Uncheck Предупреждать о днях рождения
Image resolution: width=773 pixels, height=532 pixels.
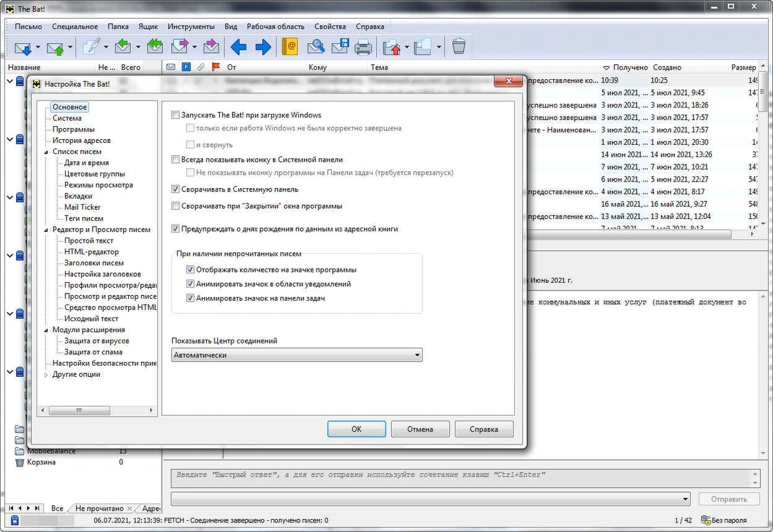point(175,229)
